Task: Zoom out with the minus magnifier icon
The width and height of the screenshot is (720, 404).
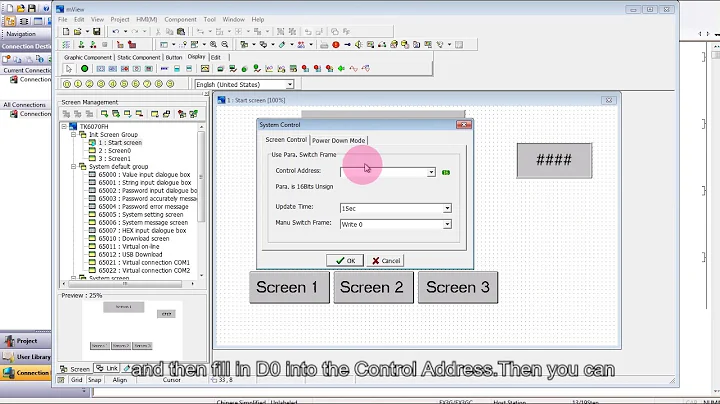Action: tap(225, 45)
